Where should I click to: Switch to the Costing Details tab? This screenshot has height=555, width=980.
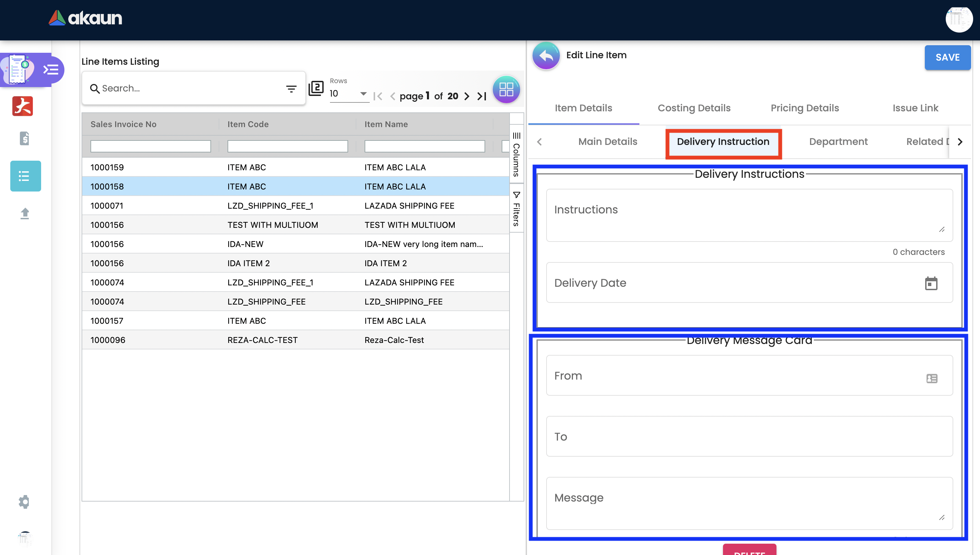click(694, 108)
